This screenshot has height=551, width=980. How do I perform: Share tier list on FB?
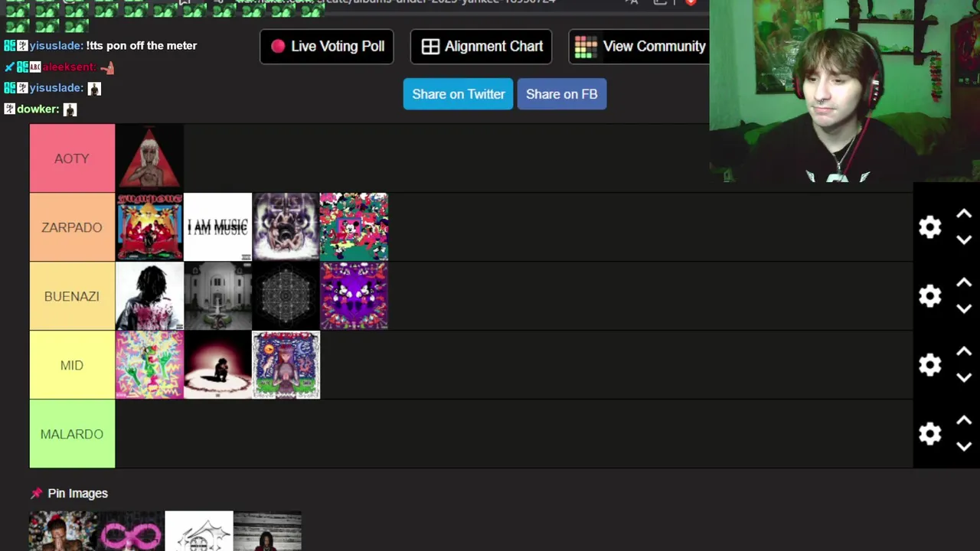point(561,94)
